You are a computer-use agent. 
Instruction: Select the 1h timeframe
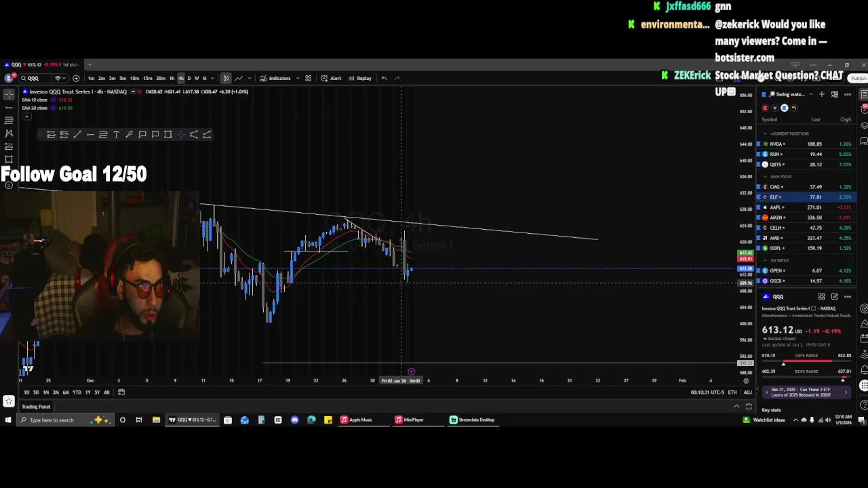172,78
